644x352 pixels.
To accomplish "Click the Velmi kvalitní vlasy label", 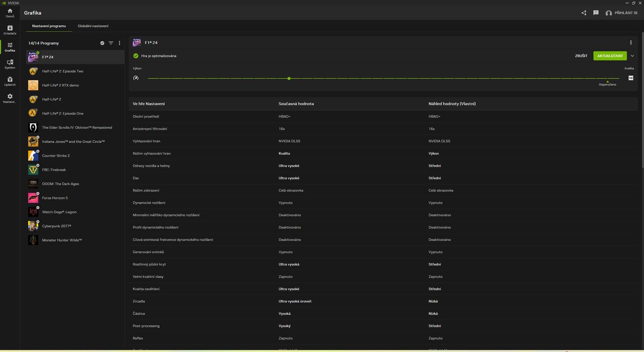I will pyautogui.click(x=148, y=277).
